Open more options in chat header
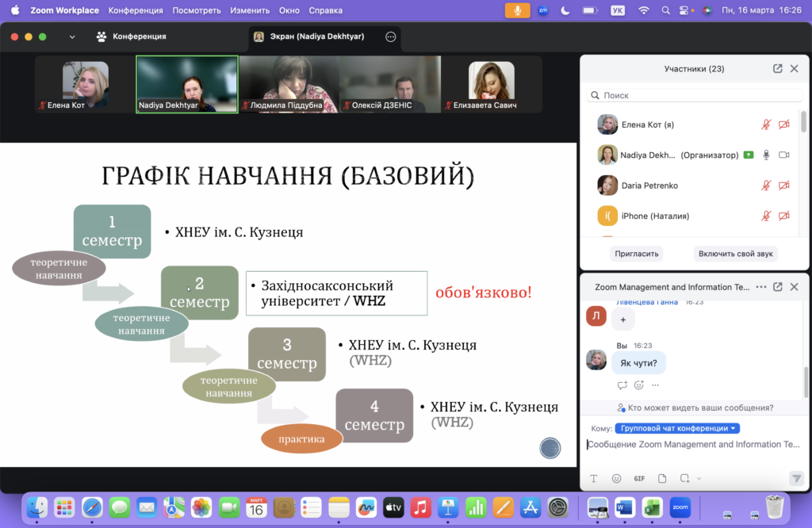812x528 pixels. [x=761, y=287]
